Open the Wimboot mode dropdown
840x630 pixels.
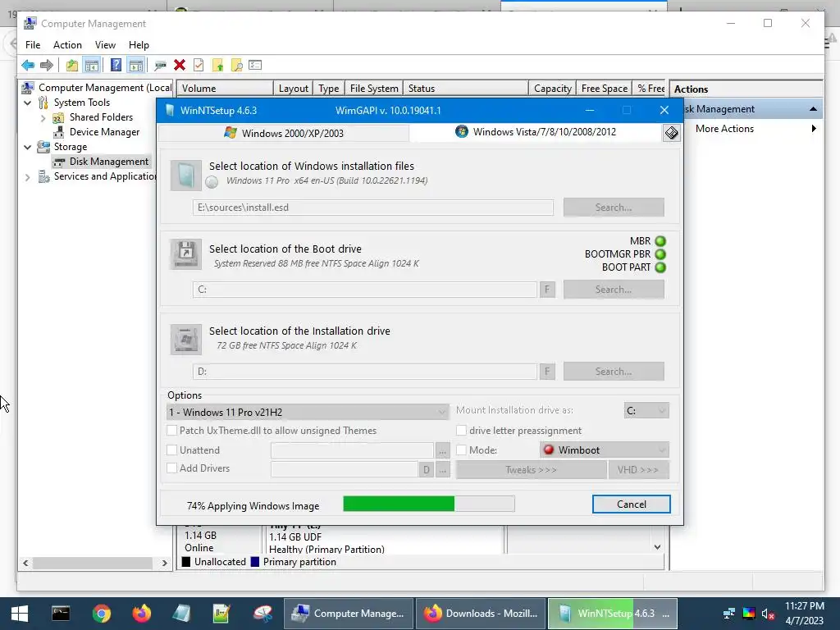(x=605, y=450)
